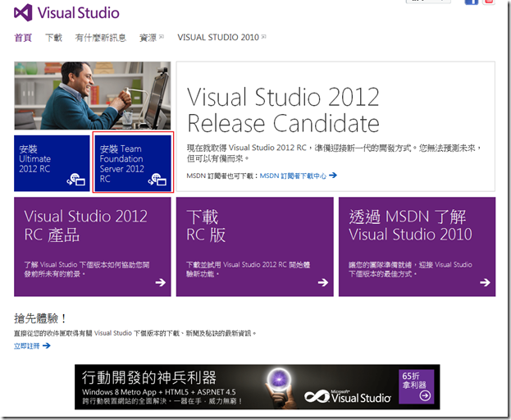Open the VISUAL STUDIO 2010 navigation link

218,37
